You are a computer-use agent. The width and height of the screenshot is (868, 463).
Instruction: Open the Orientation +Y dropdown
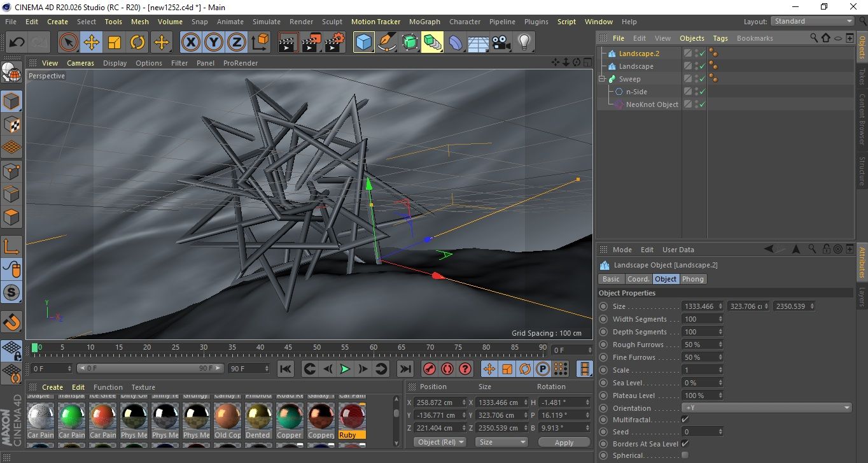[767, 408]
